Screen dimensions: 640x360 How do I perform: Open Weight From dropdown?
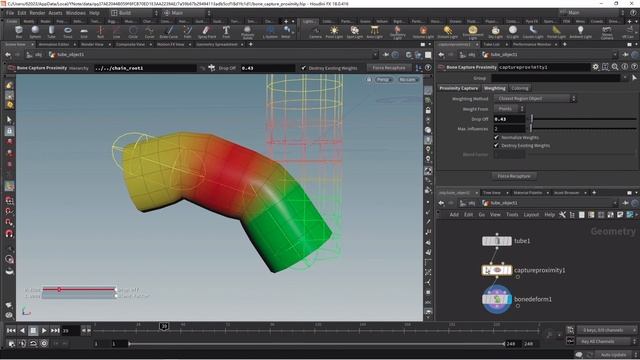tap(509, 109)
